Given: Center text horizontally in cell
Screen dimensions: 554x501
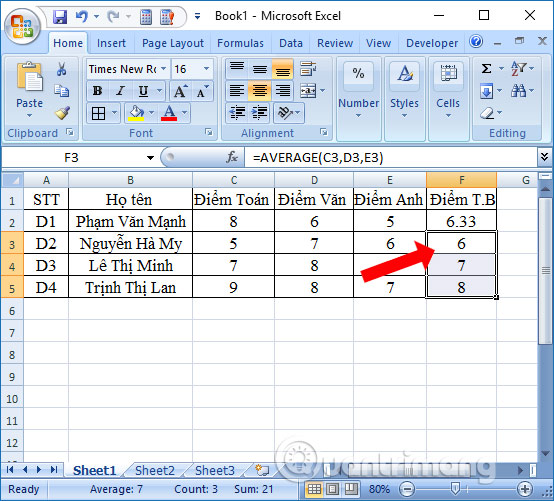Looking at the screenshot, I should pyautogui.click(x=260, y=91).
